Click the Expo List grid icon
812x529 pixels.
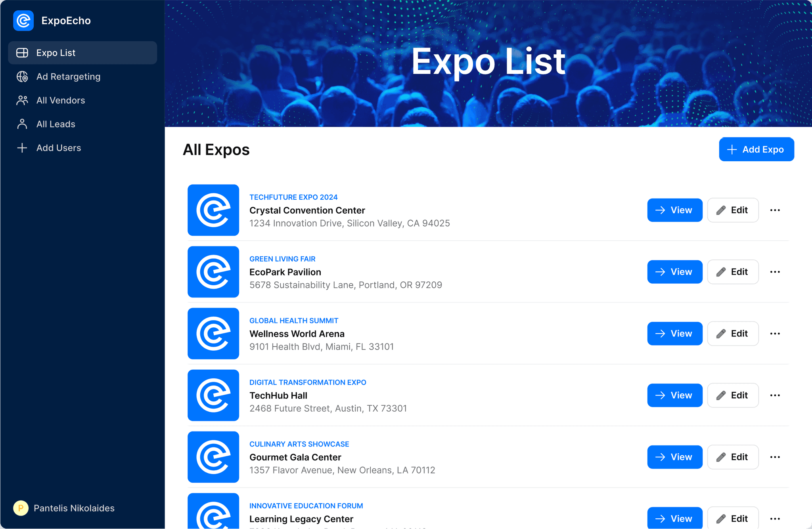22,53
